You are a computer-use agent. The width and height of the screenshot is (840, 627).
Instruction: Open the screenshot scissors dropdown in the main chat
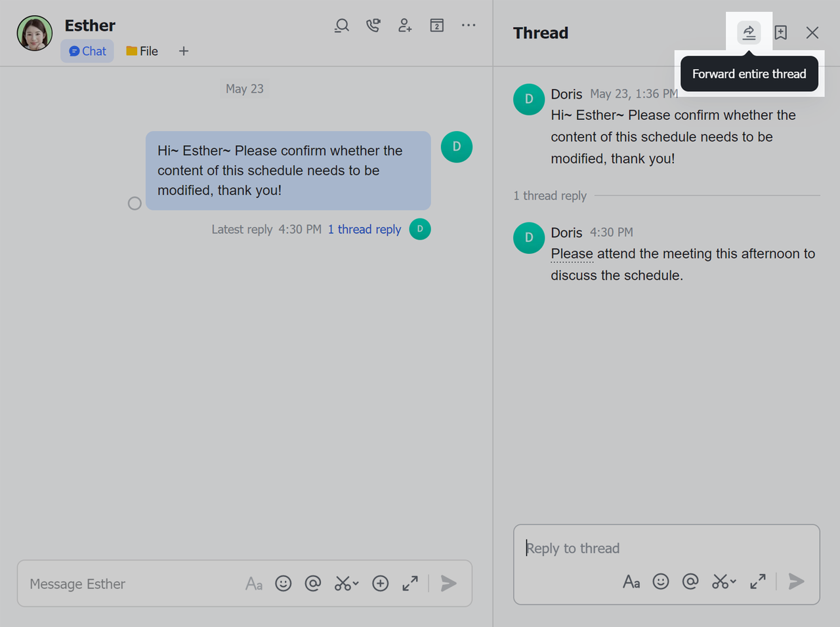[x=355, y=583]
